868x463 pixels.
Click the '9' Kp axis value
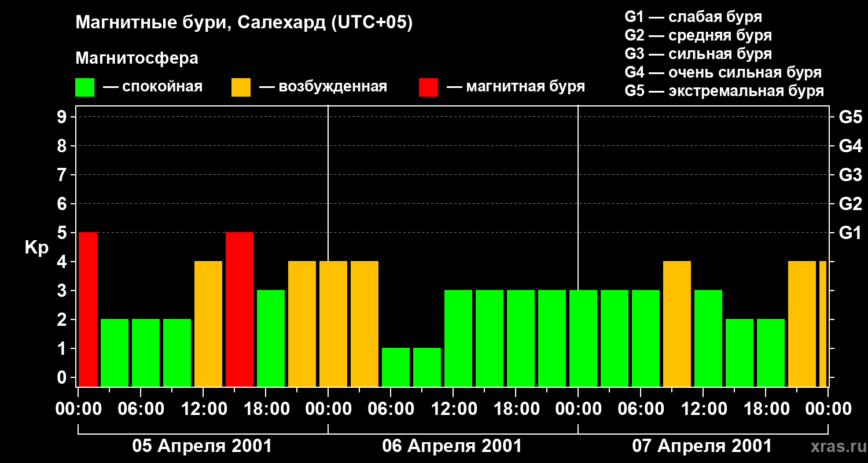coord(63,117)
